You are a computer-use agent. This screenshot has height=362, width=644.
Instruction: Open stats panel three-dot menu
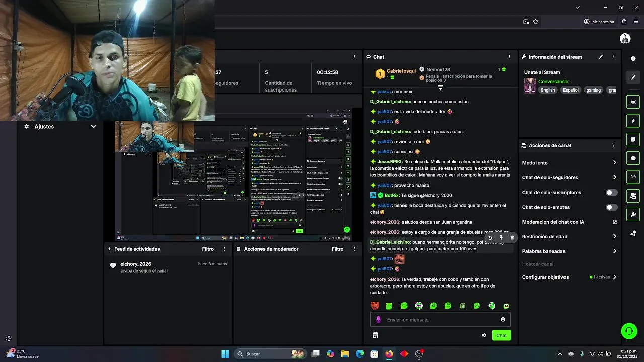tap(354, 57)
